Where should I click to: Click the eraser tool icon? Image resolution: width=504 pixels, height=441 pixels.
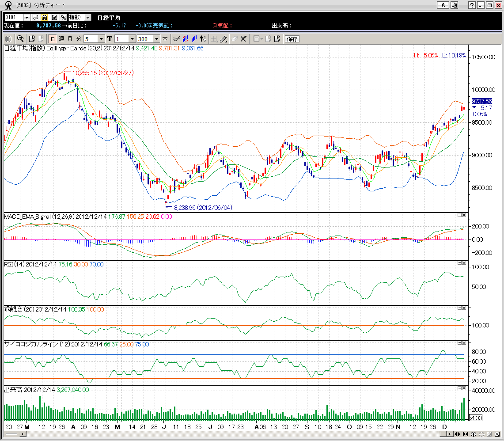pos(234,39)
